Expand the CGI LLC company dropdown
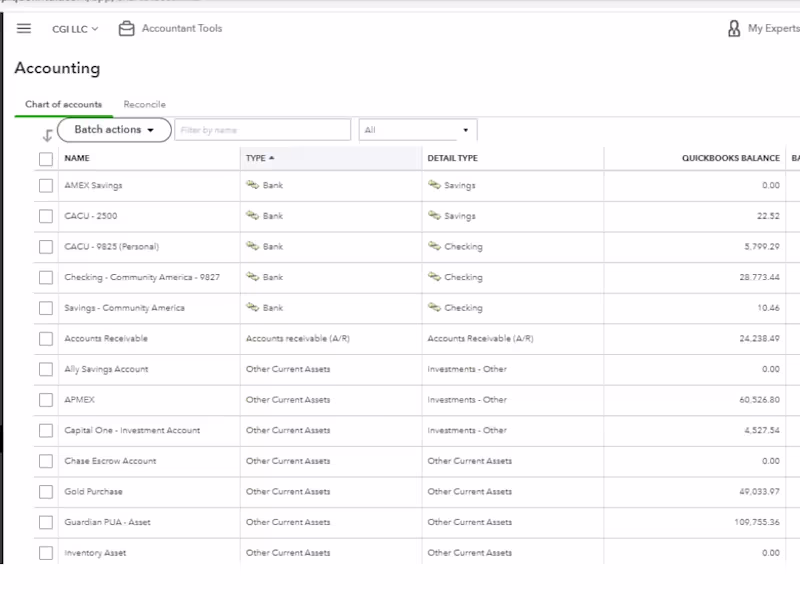 [75, 29]
